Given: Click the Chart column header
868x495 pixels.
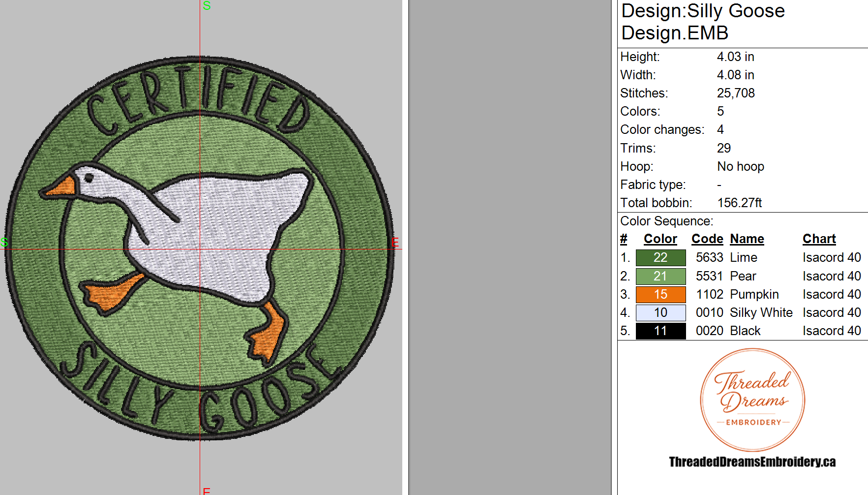Looking at the screenshot, I should point(819,239).
